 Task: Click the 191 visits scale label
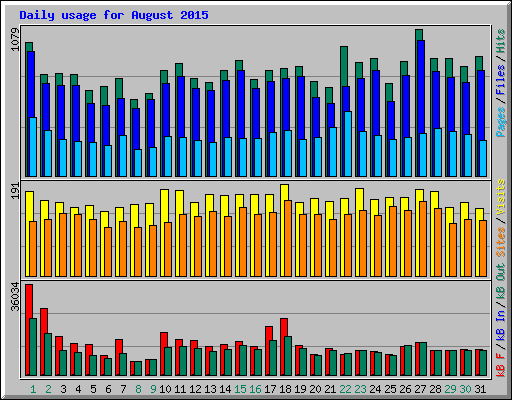(15, 191)
